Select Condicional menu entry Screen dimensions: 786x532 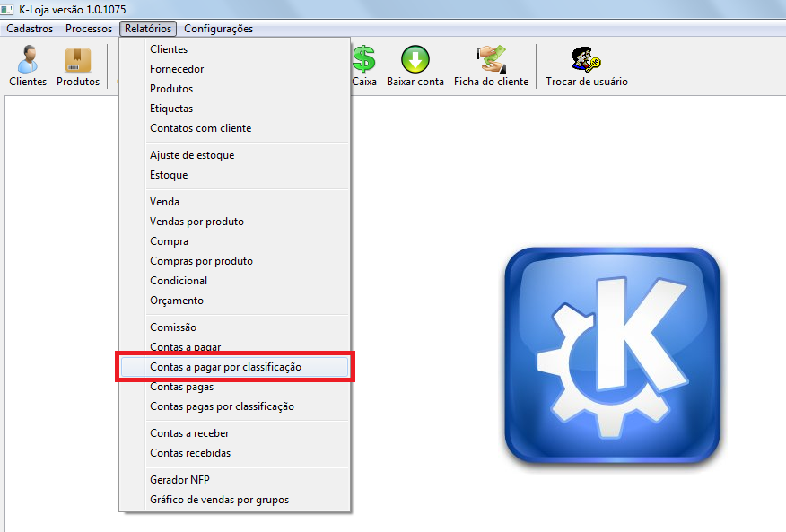tap(234, 281)
